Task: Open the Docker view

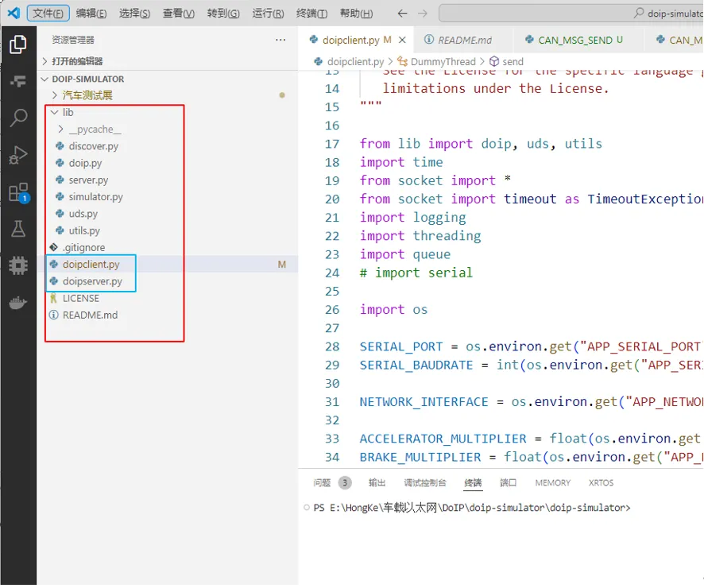Action: click(x=18, y=303)
